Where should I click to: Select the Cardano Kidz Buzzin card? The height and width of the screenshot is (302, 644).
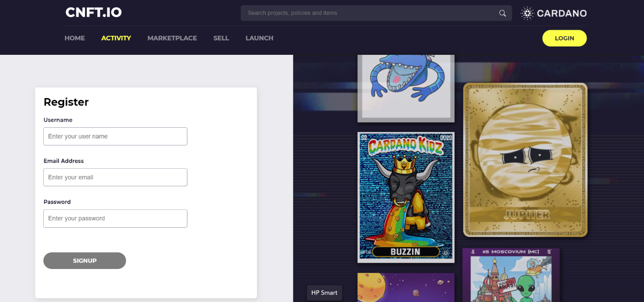(x=406, y=197)
